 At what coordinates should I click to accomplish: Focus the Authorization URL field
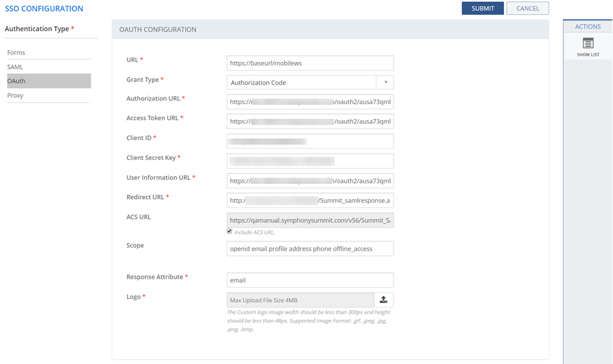(310, 102)
